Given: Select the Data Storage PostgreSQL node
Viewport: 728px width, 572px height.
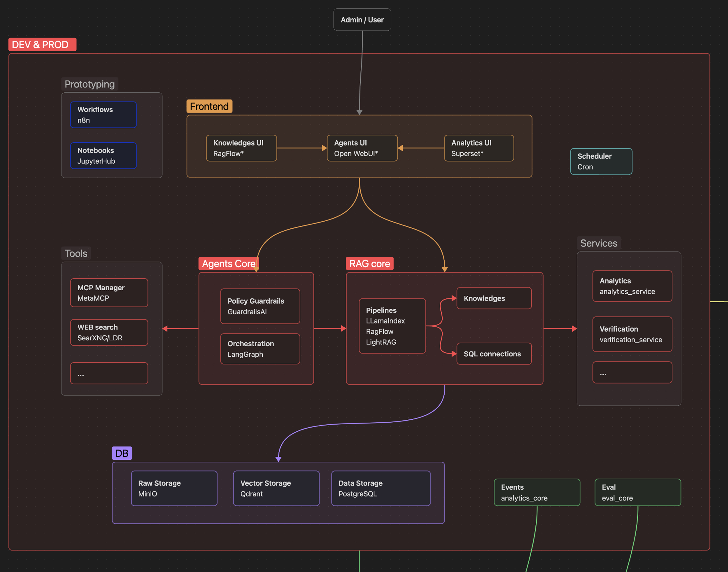Looking at the screenshot, I should [x=381, y=488].
